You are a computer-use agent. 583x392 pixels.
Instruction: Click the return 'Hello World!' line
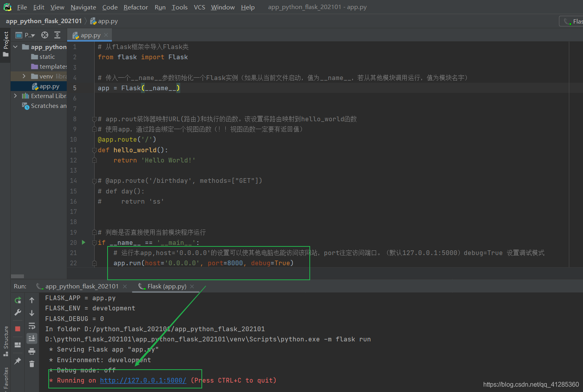pos(154,160)
